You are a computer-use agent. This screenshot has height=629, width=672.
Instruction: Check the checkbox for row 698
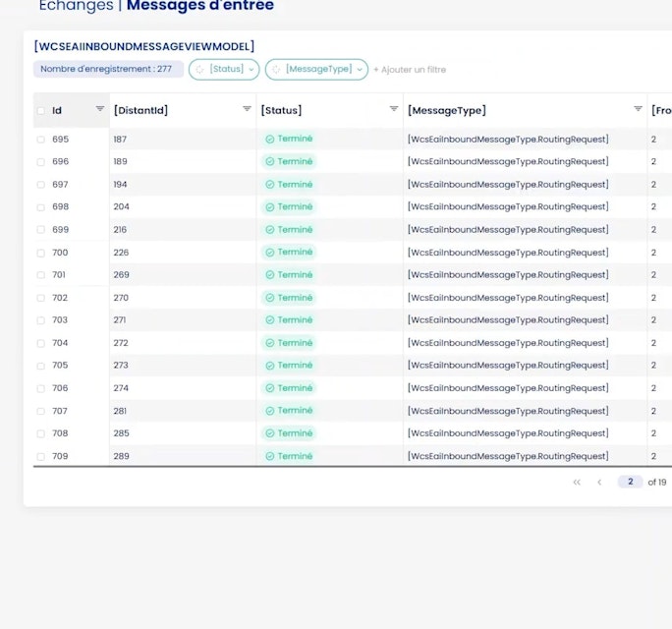pyautogui.click(x=41, y=207)
